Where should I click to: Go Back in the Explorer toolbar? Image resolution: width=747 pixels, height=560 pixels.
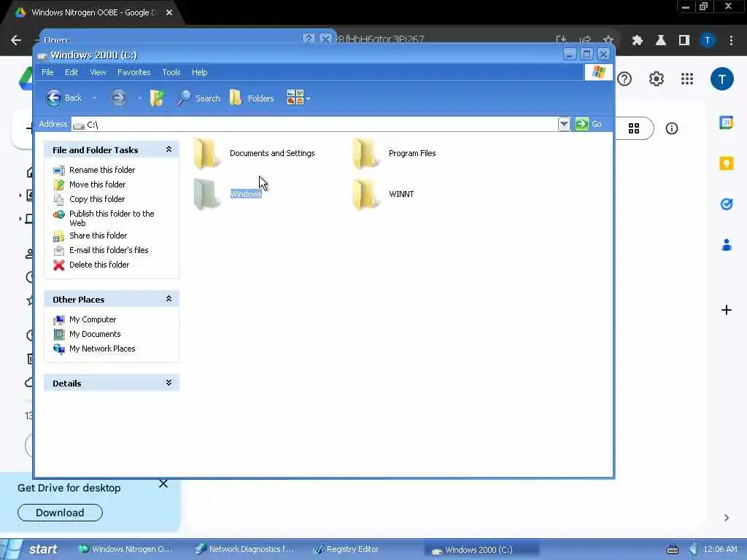[x=64, y=98]
